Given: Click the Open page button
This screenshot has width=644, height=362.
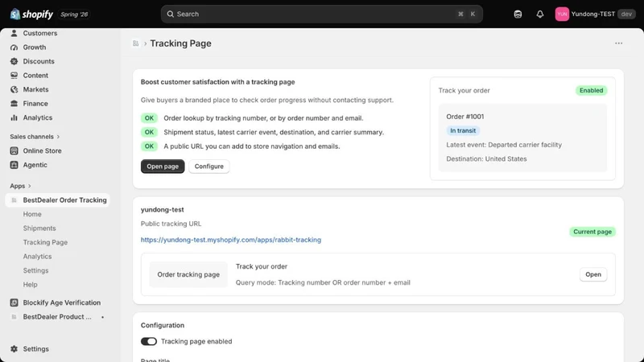Looking at the screenshot, I should point(163,167).
